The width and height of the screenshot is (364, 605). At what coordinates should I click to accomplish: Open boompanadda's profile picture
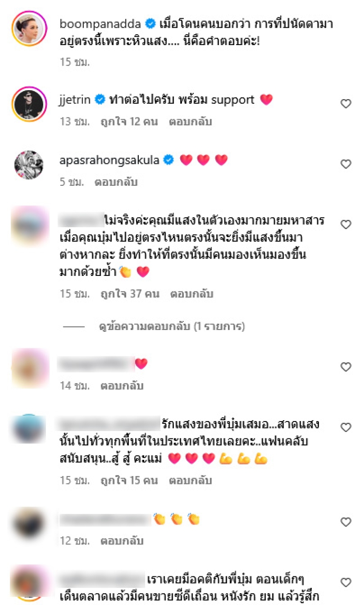(x=29, y=29)
